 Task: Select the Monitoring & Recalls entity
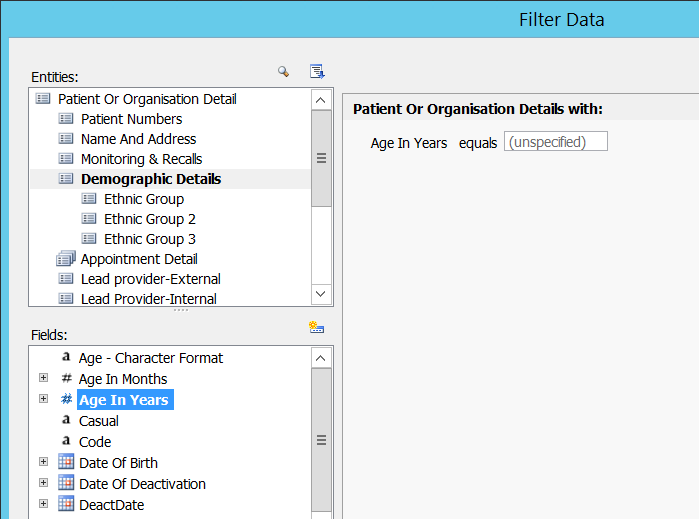(142, 159)
